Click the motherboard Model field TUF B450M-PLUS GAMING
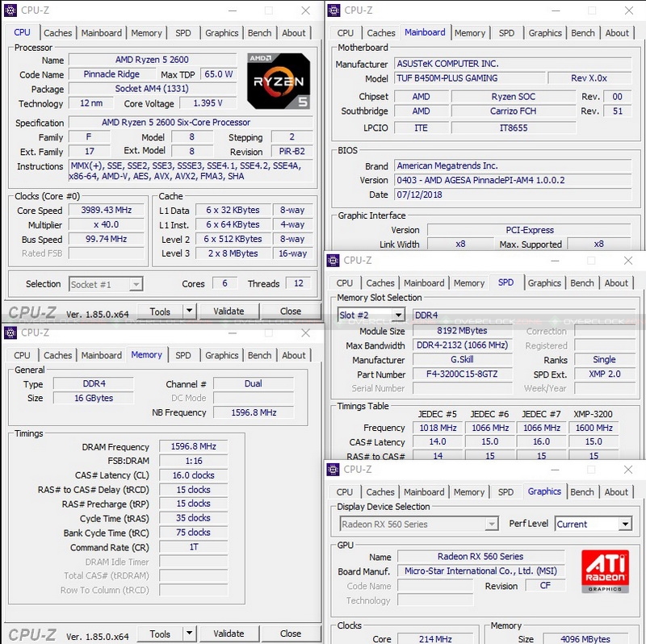This screenshot has width=646, height=644. pyautogui.click(x=470, y=77)
